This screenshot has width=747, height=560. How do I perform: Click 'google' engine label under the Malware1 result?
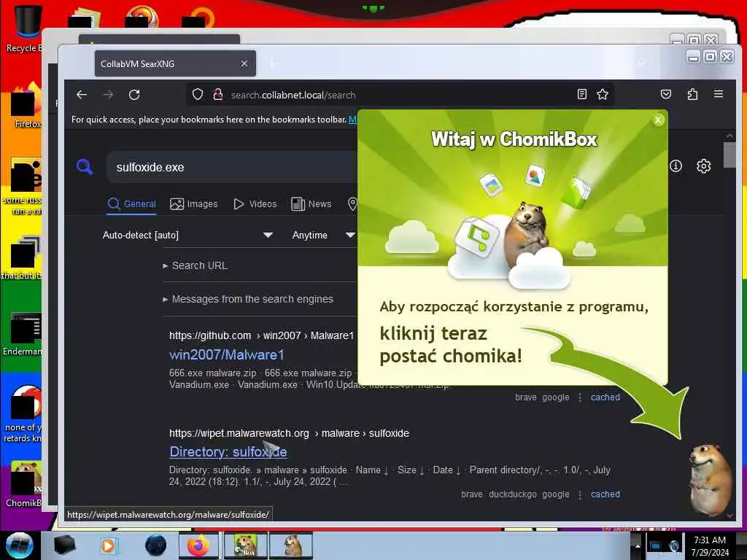(x=555, y=397)
